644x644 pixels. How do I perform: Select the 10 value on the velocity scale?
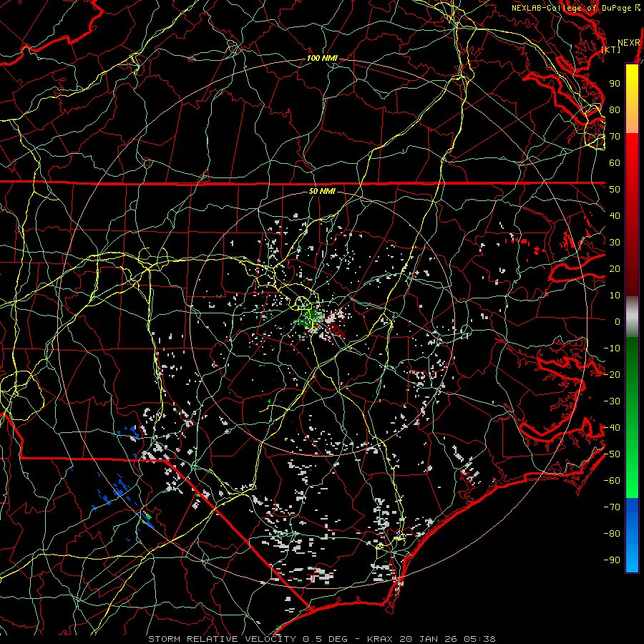(x=615, y=296)
